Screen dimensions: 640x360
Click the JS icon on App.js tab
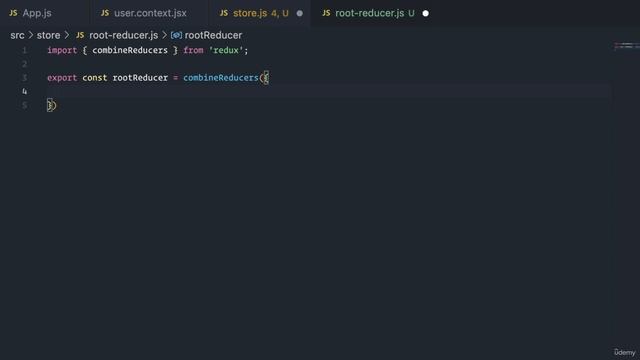coord(13,13)
